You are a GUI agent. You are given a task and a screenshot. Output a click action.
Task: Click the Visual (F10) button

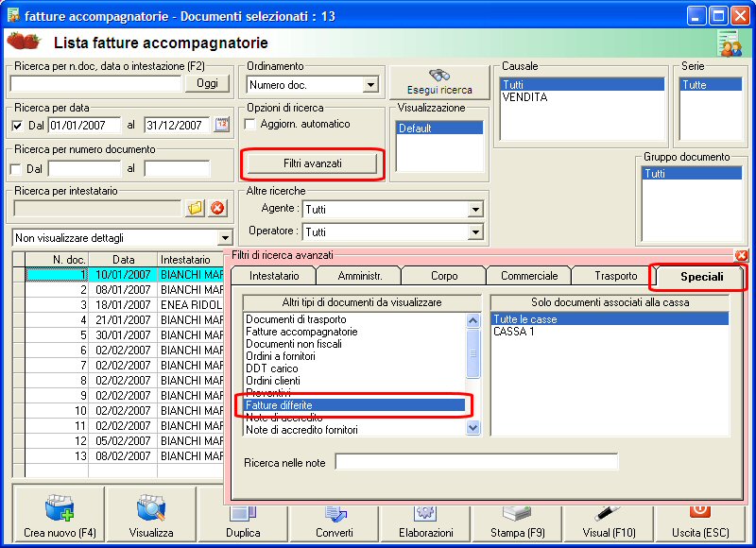tap(609, 523)
